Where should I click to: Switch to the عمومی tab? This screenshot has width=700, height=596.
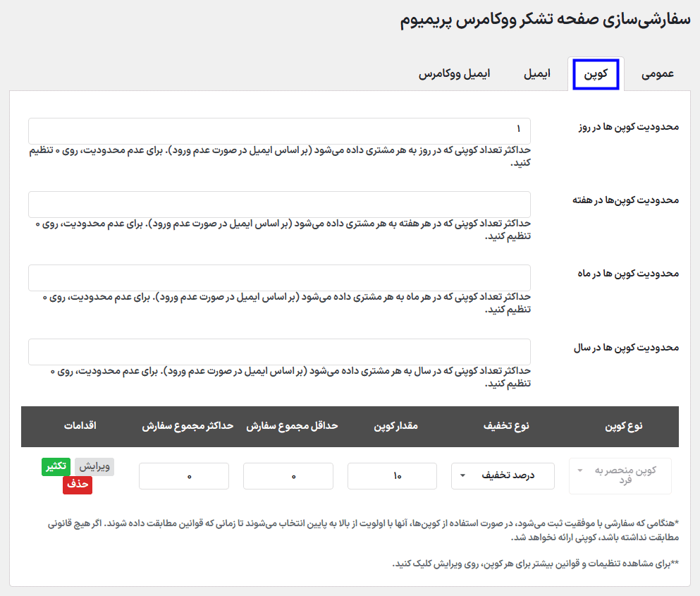[x=658, y=74]
